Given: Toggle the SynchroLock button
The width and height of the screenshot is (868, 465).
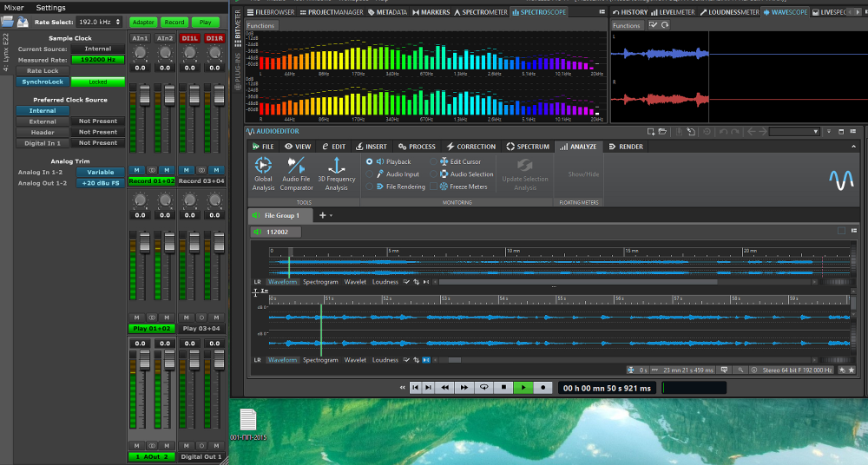Looking at the screenshot, I should point(43,82).
